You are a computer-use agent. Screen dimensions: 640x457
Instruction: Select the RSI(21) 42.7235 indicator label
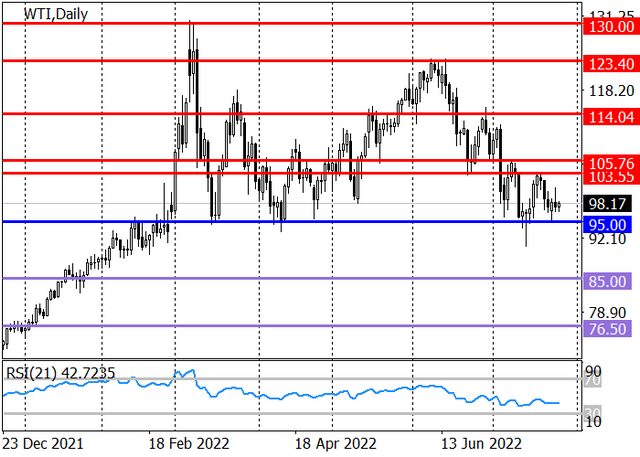click(x=60, y=373)
